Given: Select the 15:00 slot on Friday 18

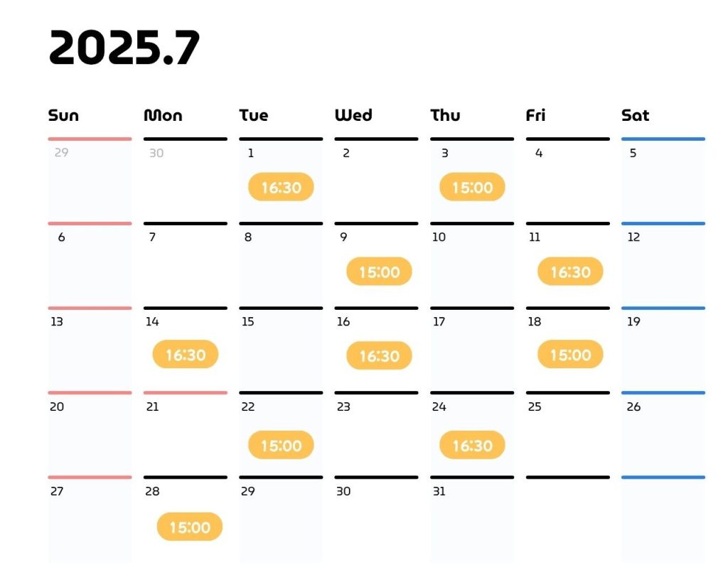Looking at the screenshot, I should 570,354.
